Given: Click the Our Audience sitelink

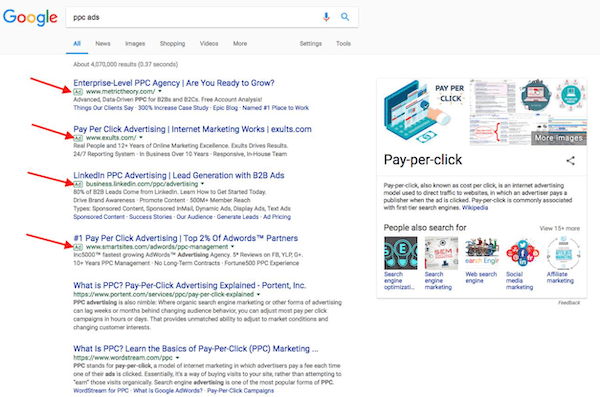Looking at the screenshot, I should coord(194,217).
